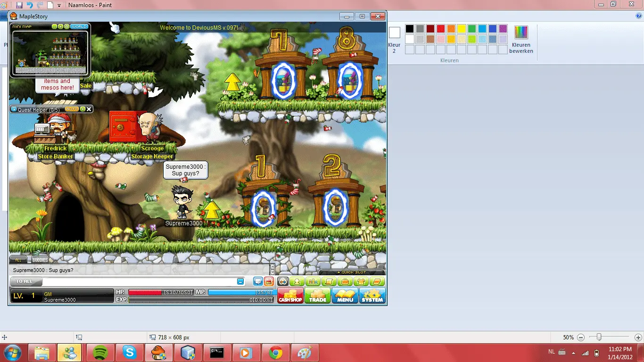Screen dimensions: 644x362
Task: Open the inventory bag shortcut icon
Action: pyautogui.click(x=346, y=281)
